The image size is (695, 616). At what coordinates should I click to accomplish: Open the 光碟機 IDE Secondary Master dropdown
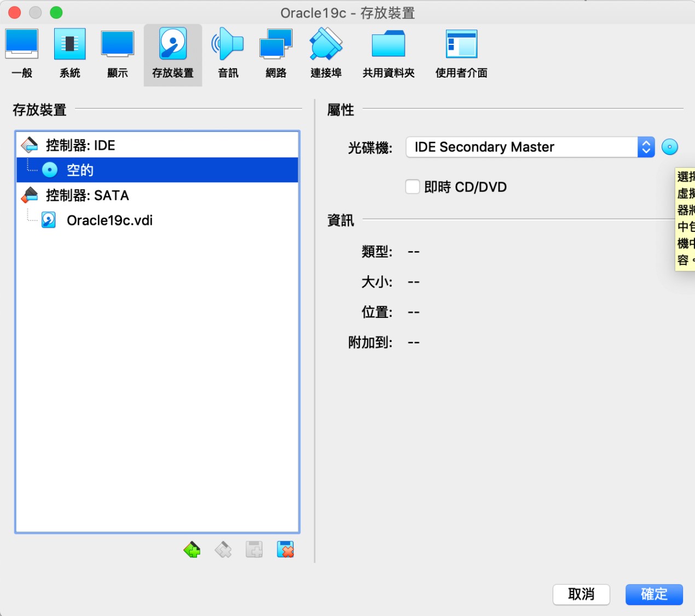(530, 147)
